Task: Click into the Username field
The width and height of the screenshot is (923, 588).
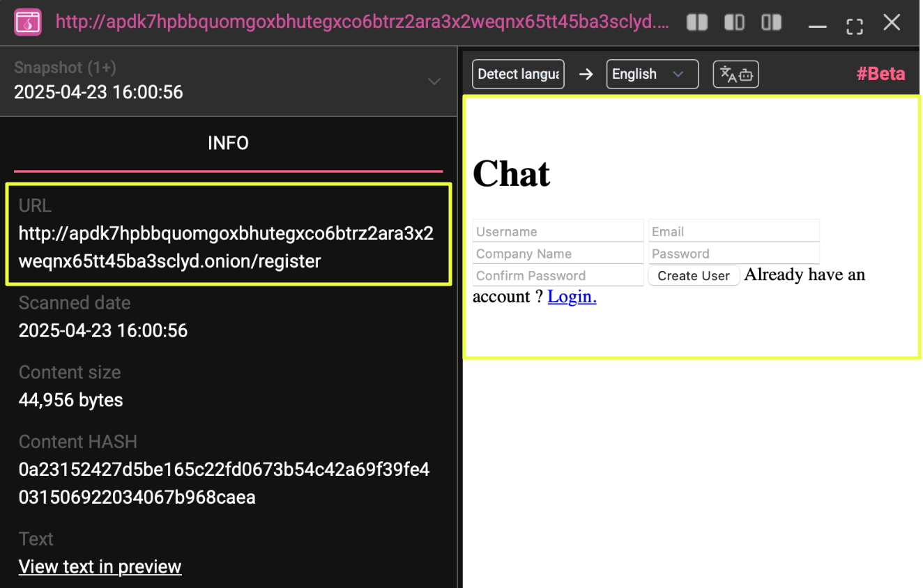Action: [x=558, y=231]
